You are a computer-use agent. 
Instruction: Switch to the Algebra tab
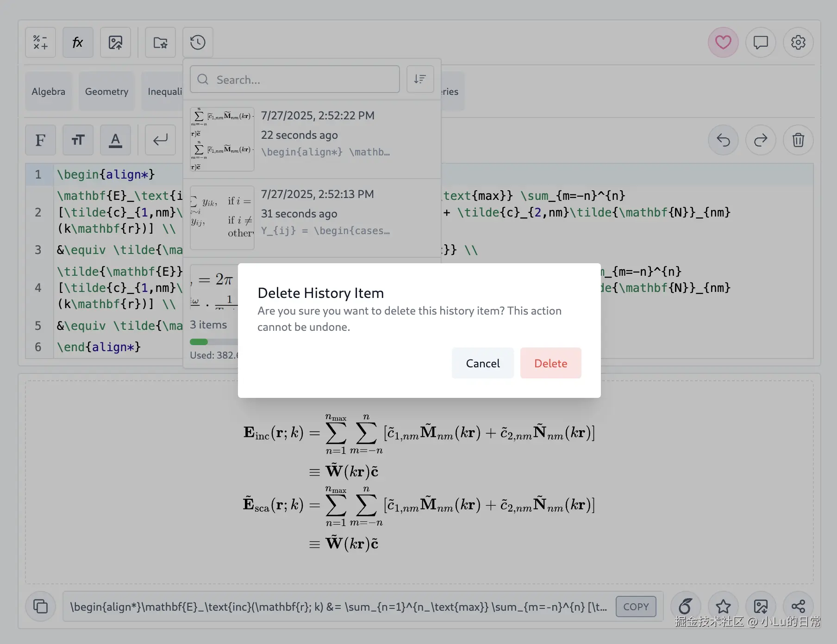(x=49, y=92)
